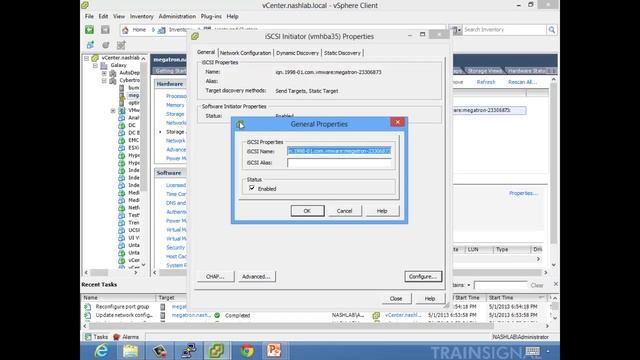Focus the iSCSI Alias field
Image resolution: width=640 pixels, height=360 pixels.
coord(339,162)
